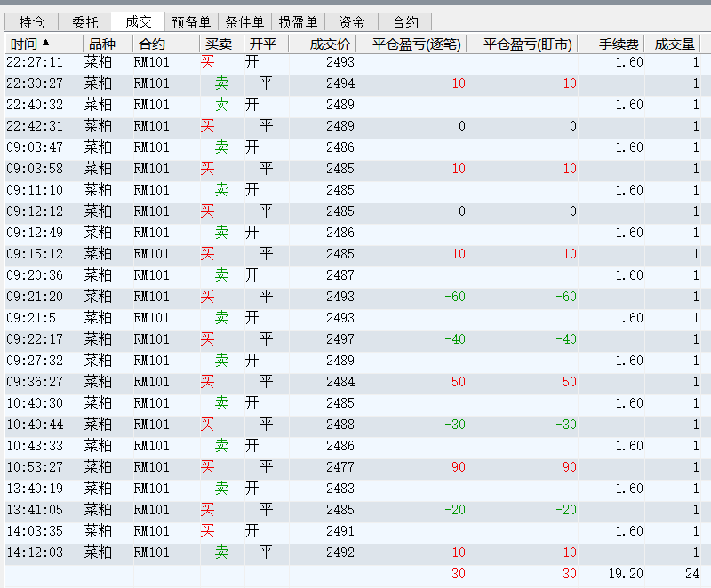Open the 委托 tab
The image size is (711, 588).
84,21
